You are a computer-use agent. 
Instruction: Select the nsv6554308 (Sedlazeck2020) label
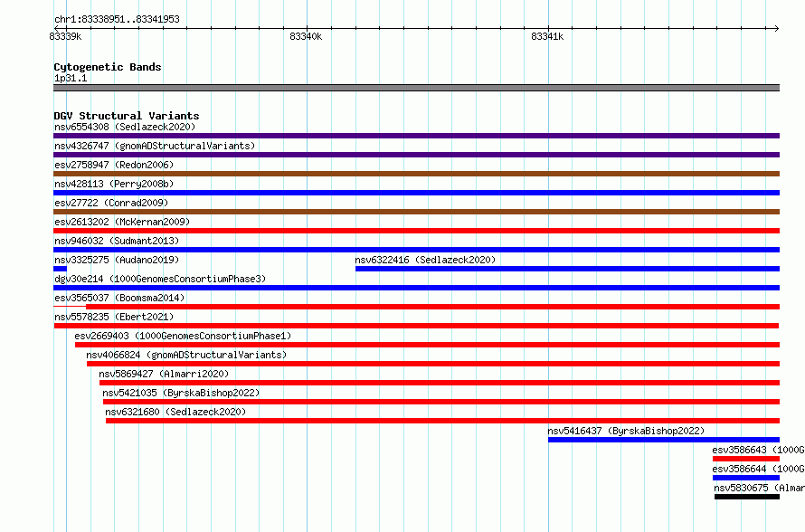(x=125, y=127)
